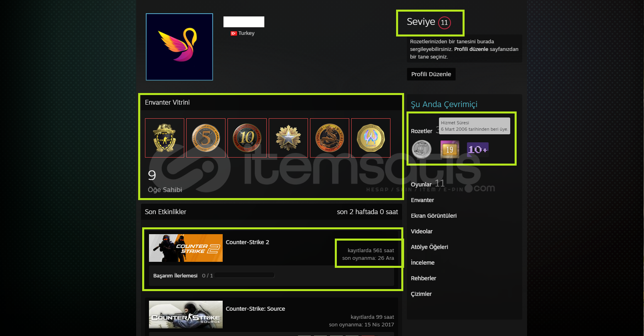The width and height of the screenshot is (644, 336).
Task: Click the silver star service medal
Action: [x=288, y=138]
